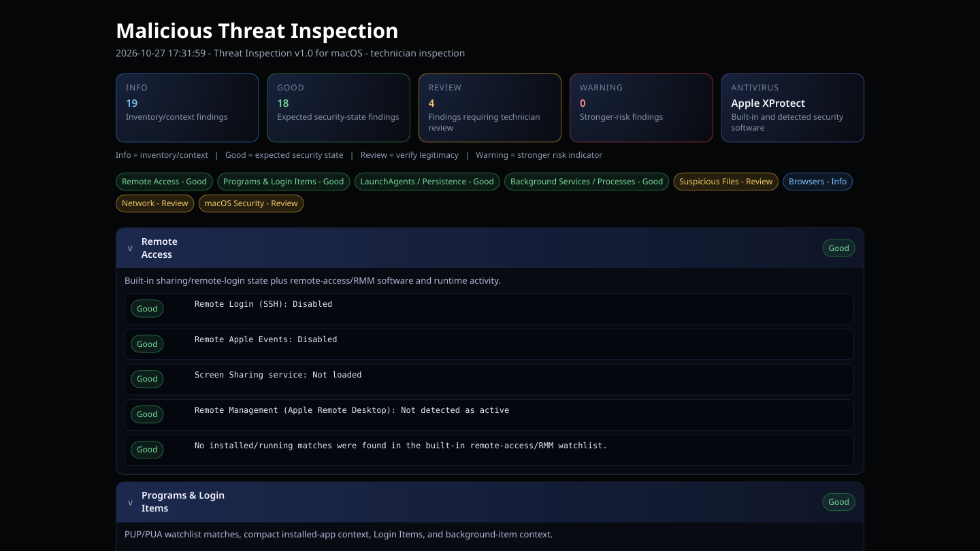Click the 'Warning = stronger risk indicator' legend text
The image size is (980, 551).
539,155
